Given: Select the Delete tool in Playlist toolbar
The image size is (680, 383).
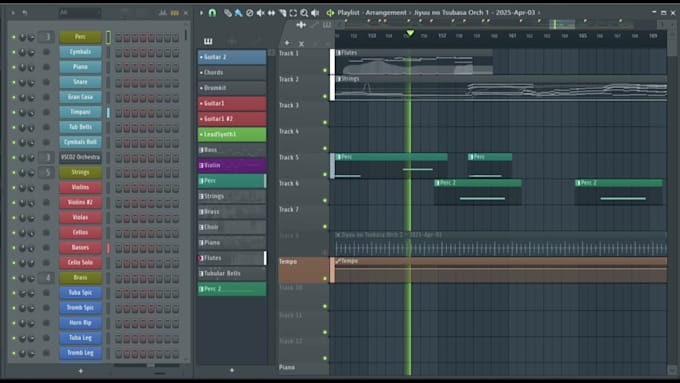Looking at the screenshot, I should [249, 13].
